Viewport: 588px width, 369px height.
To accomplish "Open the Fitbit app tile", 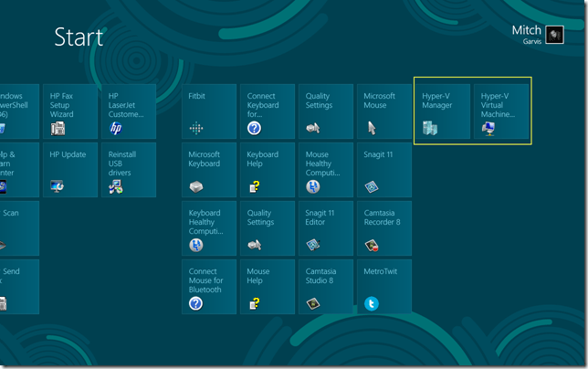I will tap(209, 111).
